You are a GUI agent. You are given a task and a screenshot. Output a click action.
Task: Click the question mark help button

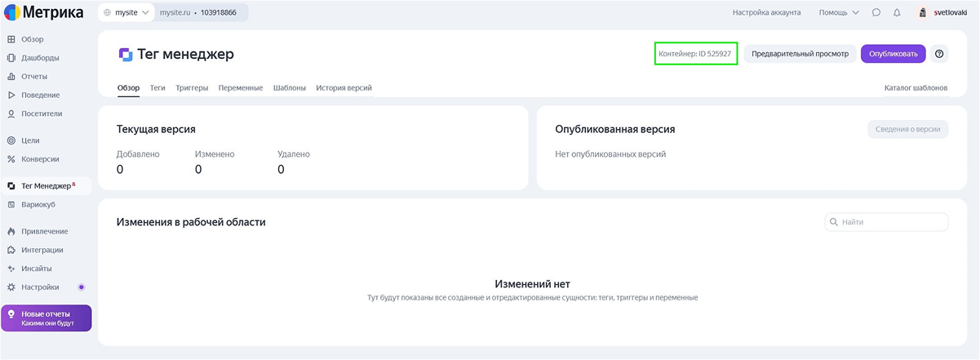pos(939,54)
